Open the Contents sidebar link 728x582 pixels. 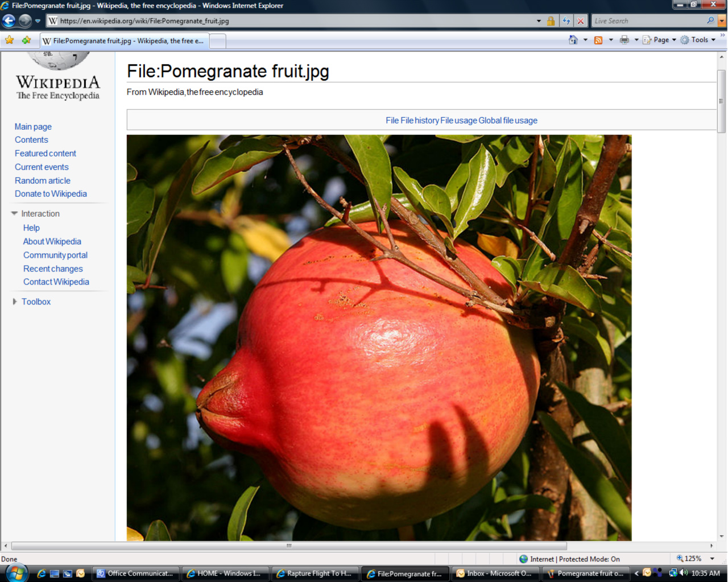coord(31,140)
